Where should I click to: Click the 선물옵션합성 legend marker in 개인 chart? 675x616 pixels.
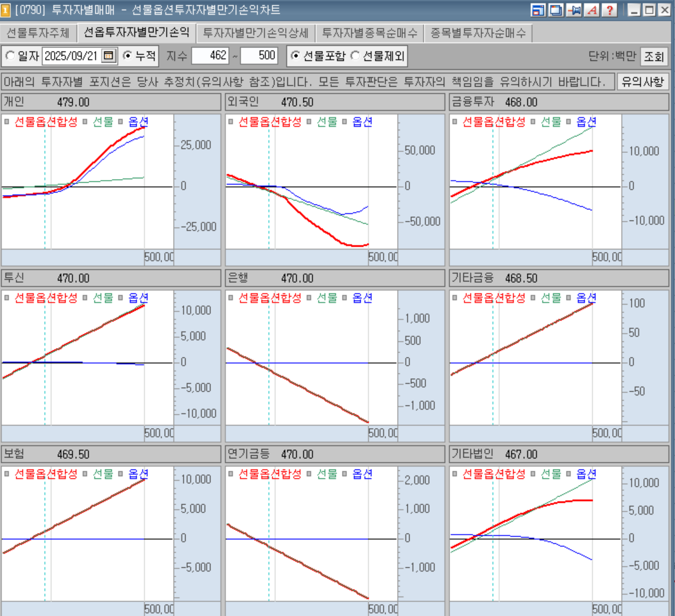point(7,122)
